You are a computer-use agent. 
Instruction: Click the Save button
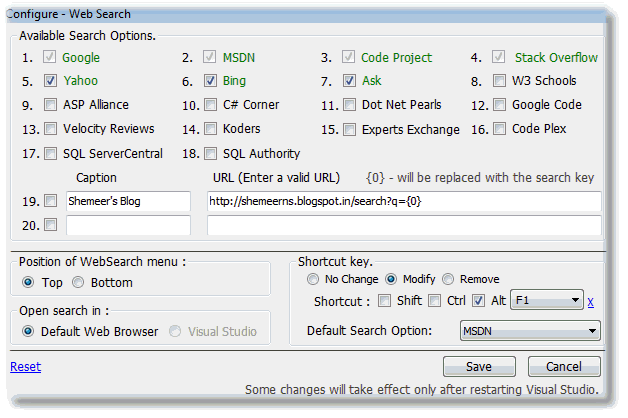click(x=479, y=366)
